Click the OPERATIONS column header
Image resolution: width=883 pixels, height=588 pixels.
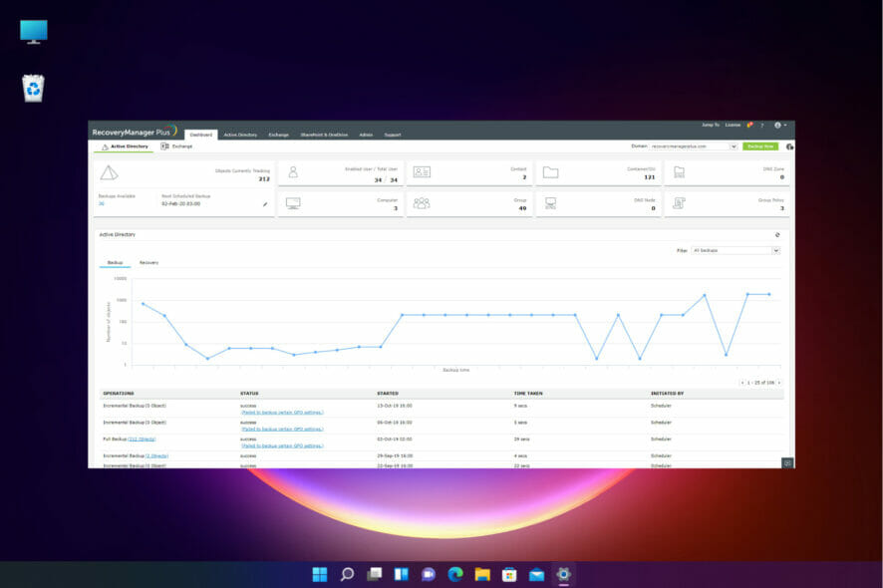[119, 393]
